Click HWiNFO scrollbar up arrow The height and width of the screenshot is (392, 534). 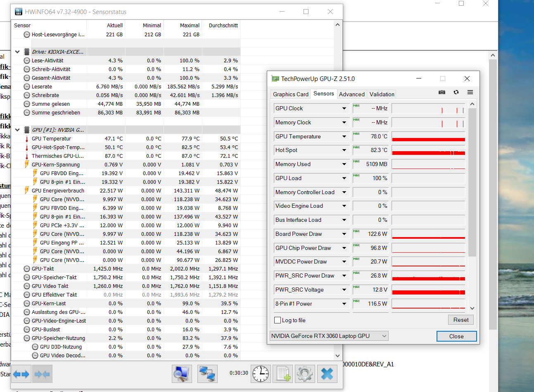pos(338,25)
